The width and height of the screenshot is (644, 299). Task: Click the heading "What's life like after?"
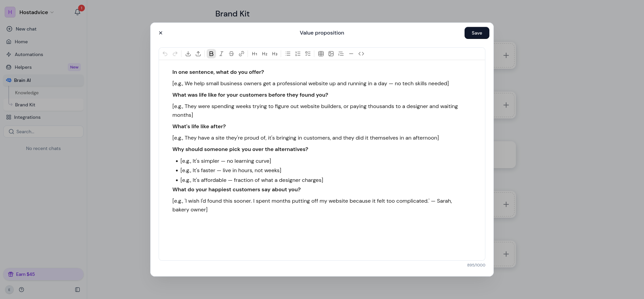pos(199,127)
